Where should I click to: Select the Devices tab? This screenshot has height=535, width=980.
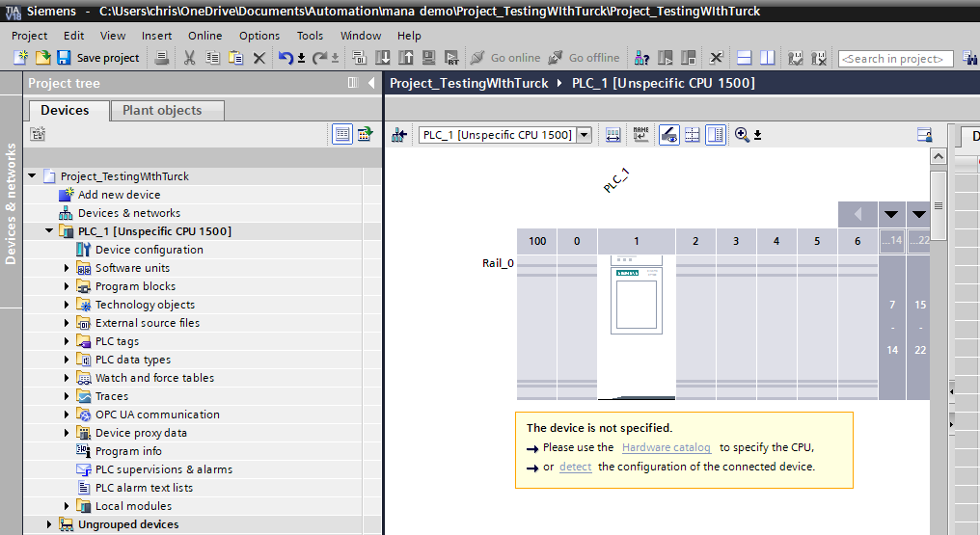click(68, 111)
